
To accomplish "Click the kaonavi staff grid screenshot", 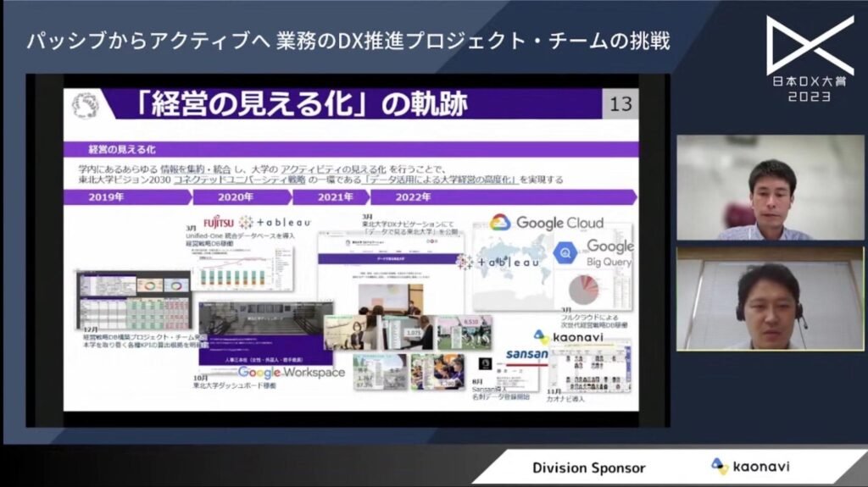I will pos(590,368).
